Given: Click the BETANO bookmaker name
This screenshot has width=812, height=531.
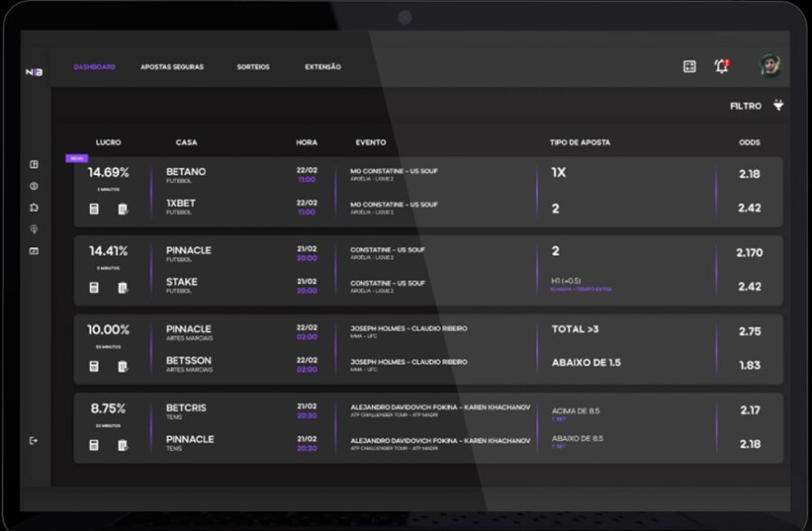Looking at the screenshot, I should point(186,171).
